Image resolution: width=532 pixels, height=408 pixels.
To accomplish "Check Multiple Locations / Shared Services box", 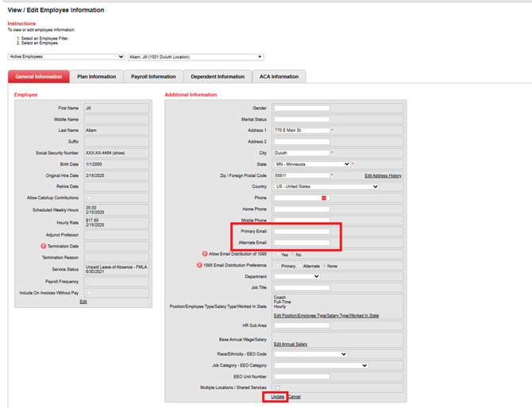I will click(277, 388).
